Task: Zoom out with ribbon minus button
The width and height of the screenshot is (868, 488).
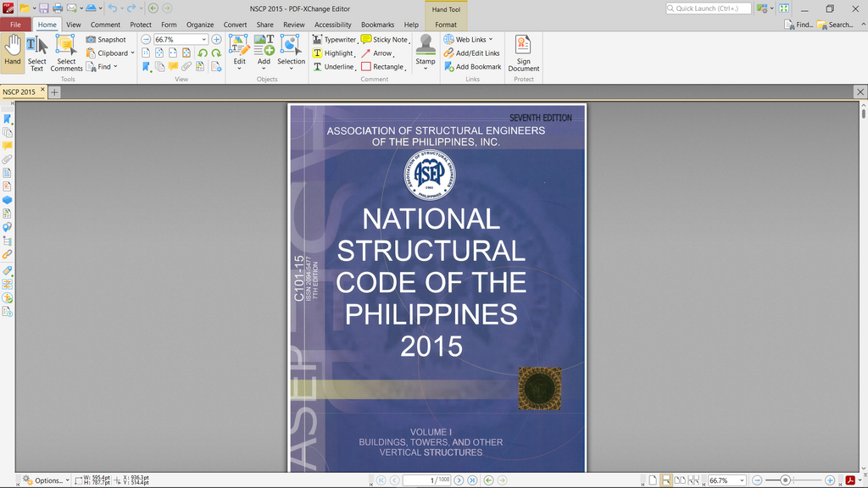Action: click(x=146, y=39)
